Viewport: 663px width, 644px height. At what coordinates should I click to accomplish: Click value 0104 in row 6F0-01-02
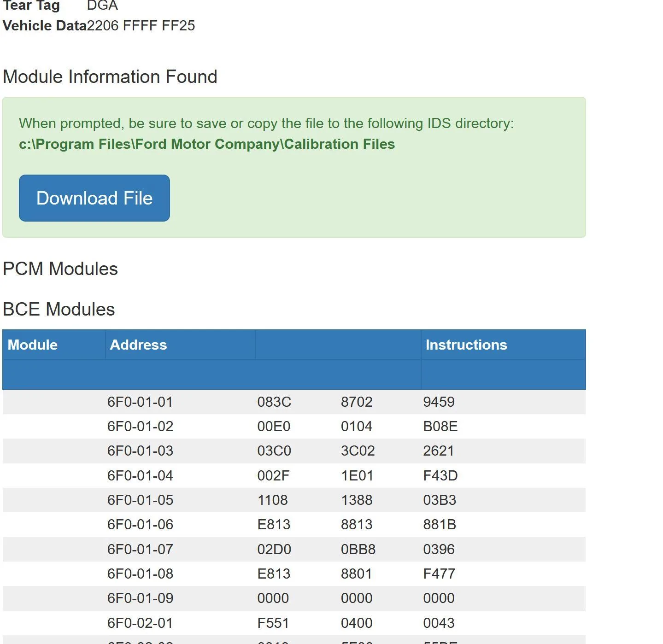coord(357,426)
